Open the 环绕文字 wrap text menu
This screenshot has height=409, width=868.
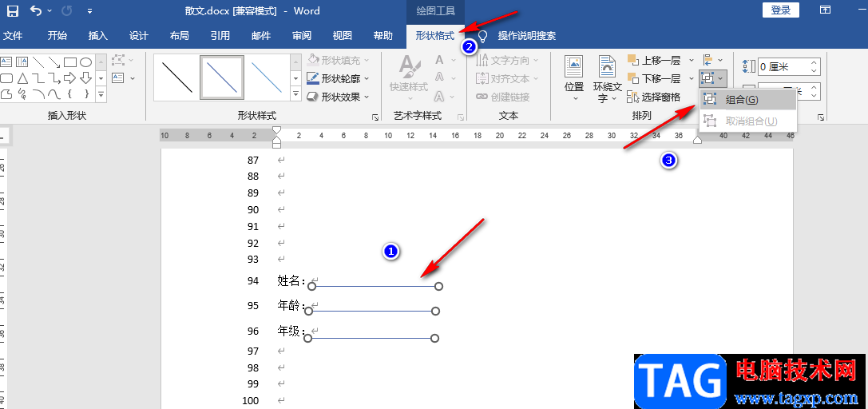tap(608, 79)
